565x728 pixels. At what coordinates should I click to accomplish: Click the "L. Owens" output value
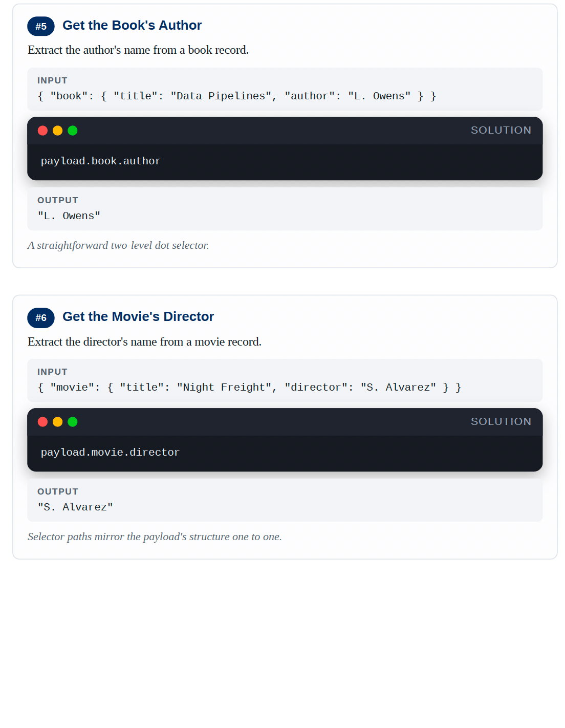point(69,216)
